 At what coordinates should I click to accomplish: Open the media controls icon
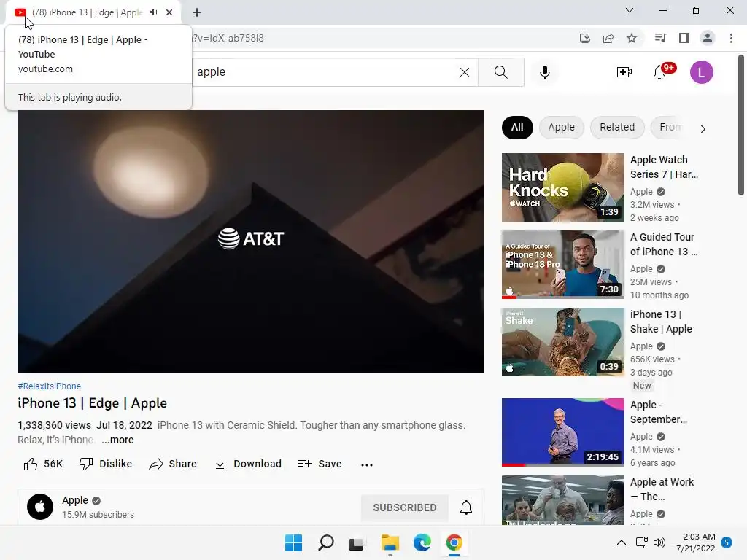[x=660, y=38]
